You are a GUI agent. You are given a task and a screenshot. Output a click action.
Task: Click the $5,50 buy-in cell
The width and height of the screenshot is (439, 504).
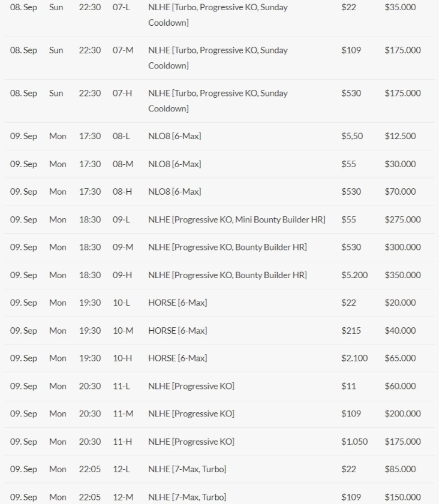[x=352, y=136]
